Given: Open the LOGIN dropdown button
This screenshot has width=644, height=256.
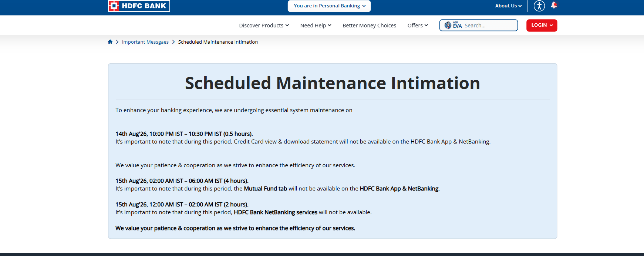Looking at the screenshot, I should pos(542,25).
